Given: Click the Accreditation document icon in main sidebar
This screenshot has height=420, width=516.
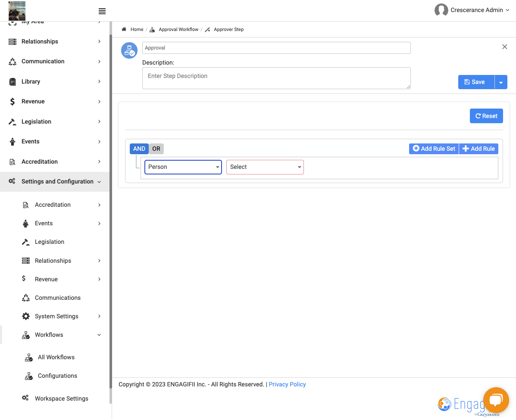Looking at the screenshot, I should point(13,162).
